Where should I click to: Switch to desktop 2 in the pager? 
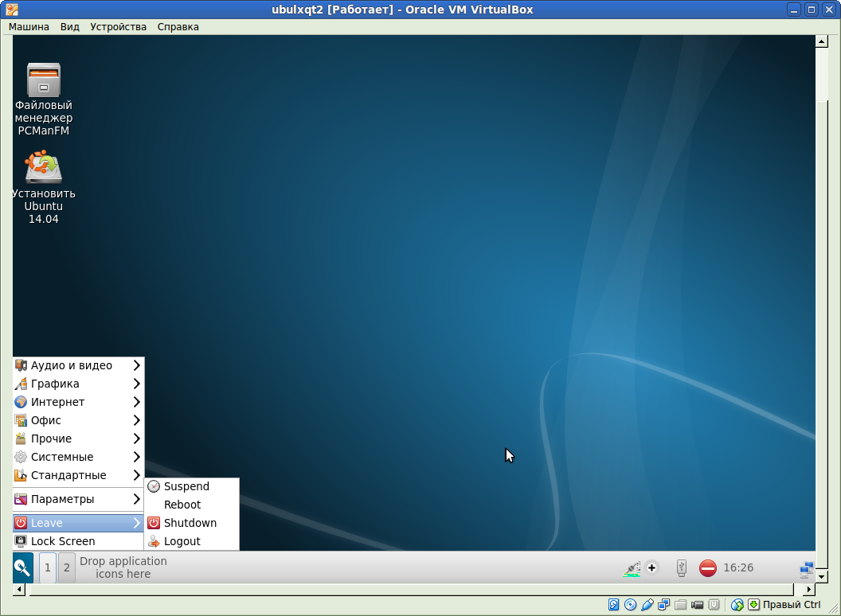click(67, 567)
